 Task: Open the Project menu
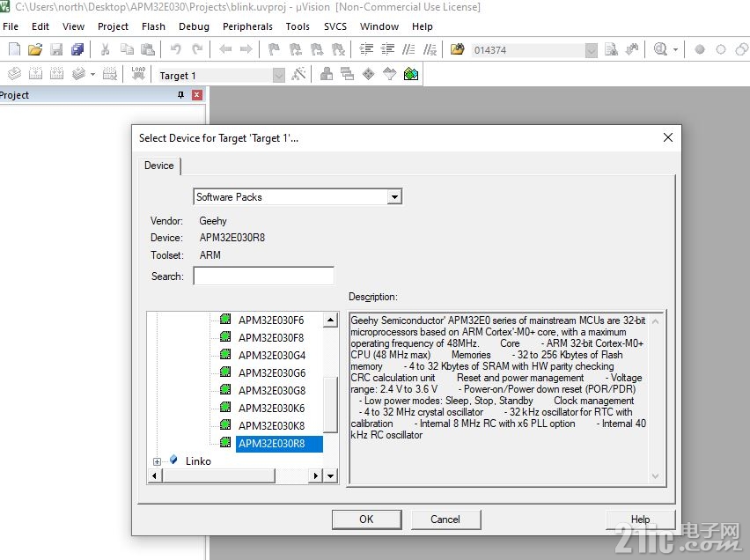click(113, 26)
